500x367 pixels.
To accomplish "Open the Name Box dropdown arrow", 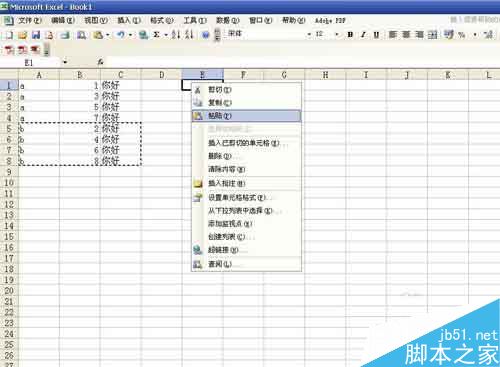I will tap(65, 62).
